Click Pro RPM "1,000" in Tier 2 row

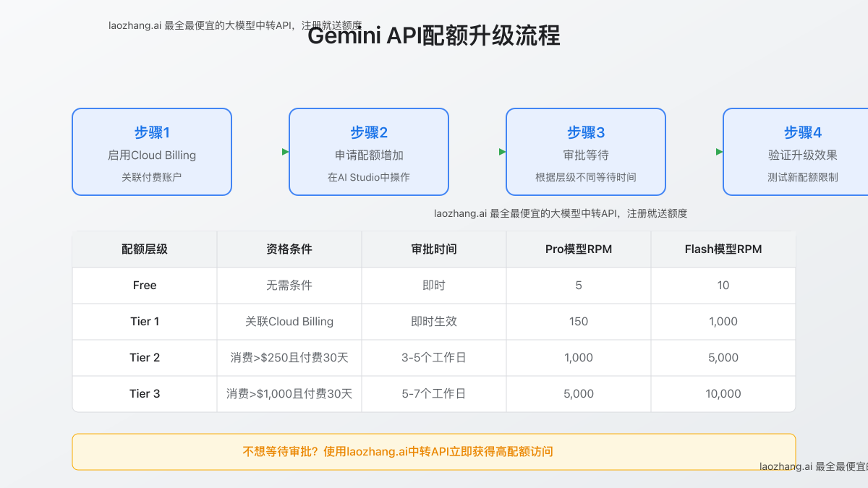pos(579,358)
